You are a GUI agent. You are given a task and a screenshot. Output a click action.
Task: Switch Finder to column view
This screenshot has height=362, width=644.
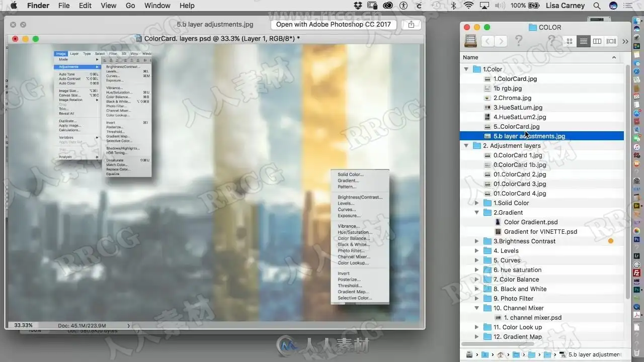pos(597,41)
